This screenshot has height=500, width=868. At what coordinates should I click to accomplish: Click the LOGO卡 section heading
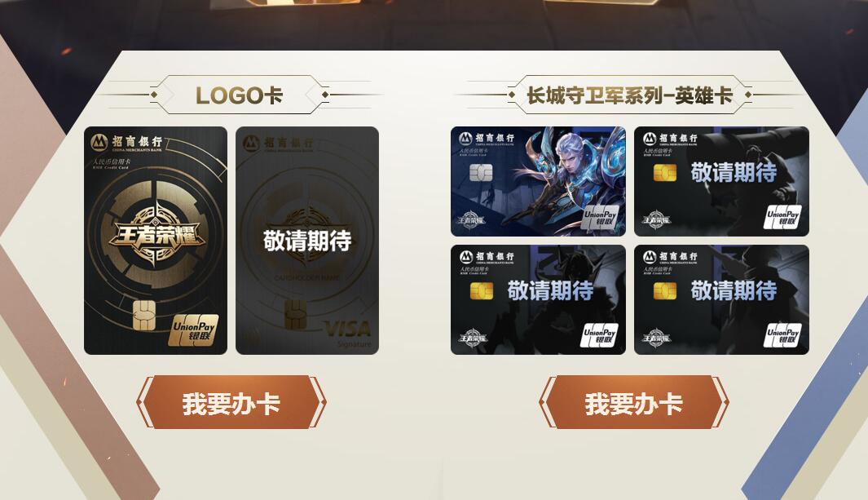(x=239, y=95)
